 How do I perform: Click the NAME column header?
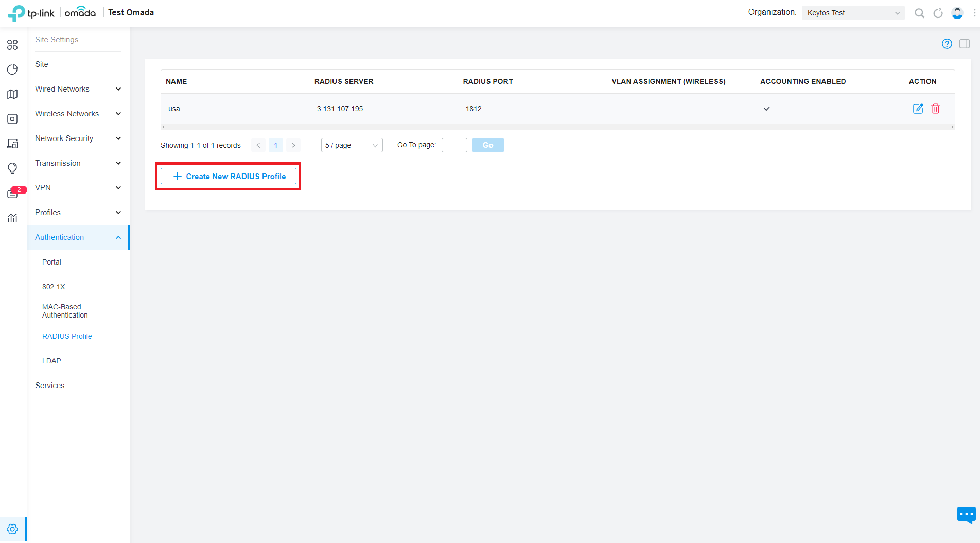pos(177,81)
